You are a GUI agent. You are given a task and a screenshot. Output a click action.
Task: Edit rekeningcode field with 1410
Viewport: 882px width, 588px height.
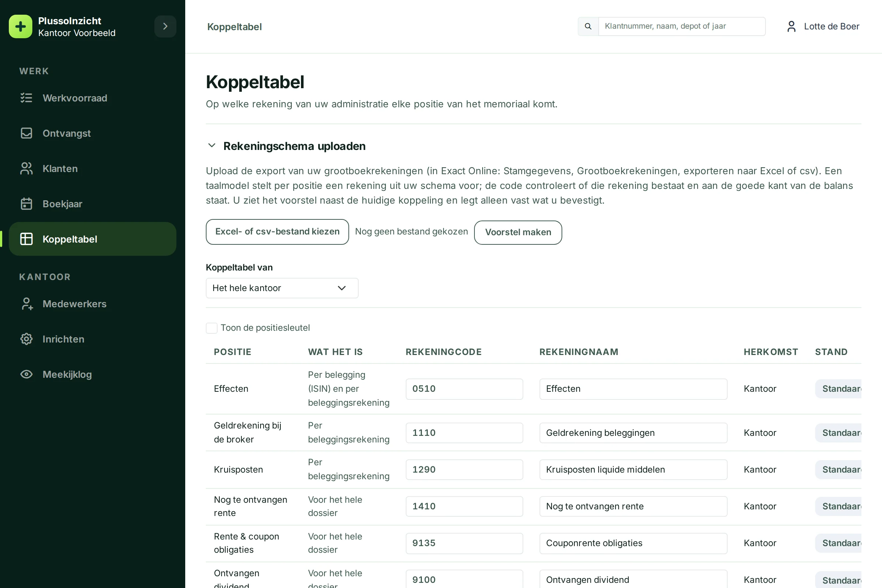coord(464,506)
